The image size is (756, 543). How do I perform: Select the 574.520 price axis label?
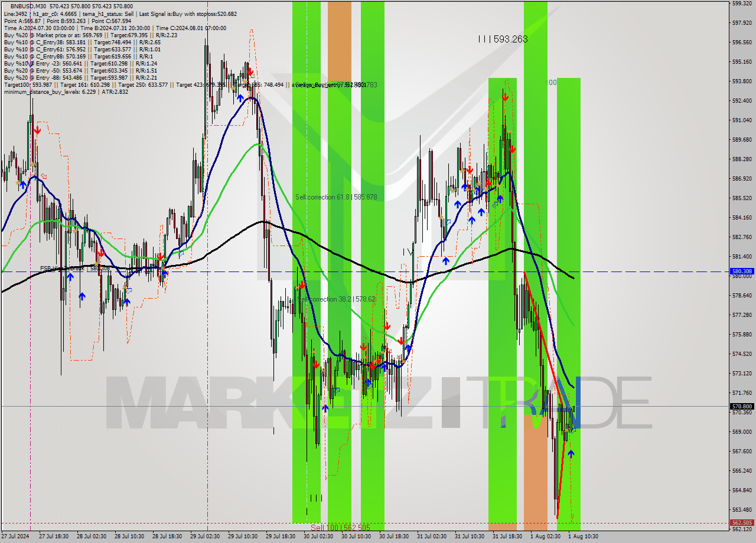point(742,354)
